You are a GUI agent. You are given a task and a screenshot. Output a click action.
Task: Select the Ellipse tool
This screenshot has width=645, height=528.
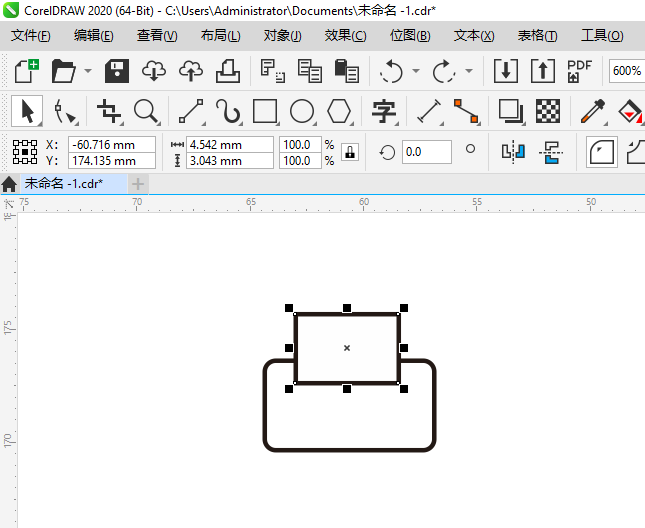302,111
